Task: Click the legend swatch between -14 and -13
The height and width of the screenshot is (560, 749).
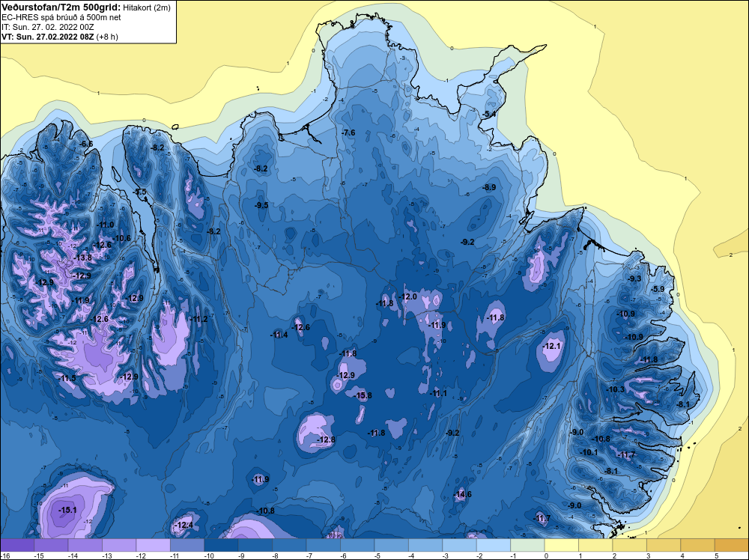Action: pos(85,545)
